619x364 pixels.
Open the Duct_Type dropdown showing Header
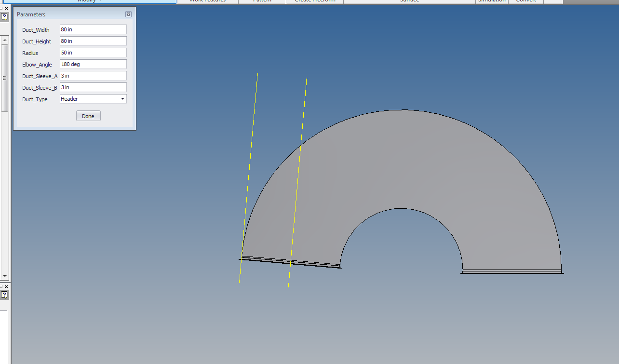pyautogui.click(x=93, y=99)
